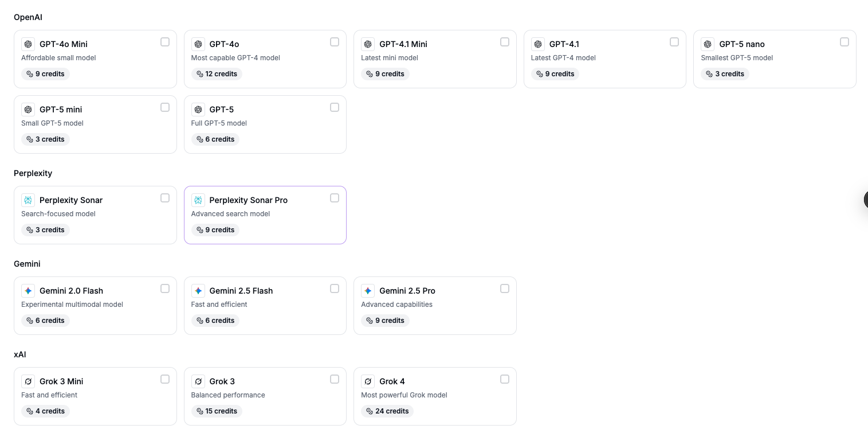Viewport: 868px width, 429px height.
Task: Click the 12 credits badge on GPT-4o
Action: [x=217, y=74]
